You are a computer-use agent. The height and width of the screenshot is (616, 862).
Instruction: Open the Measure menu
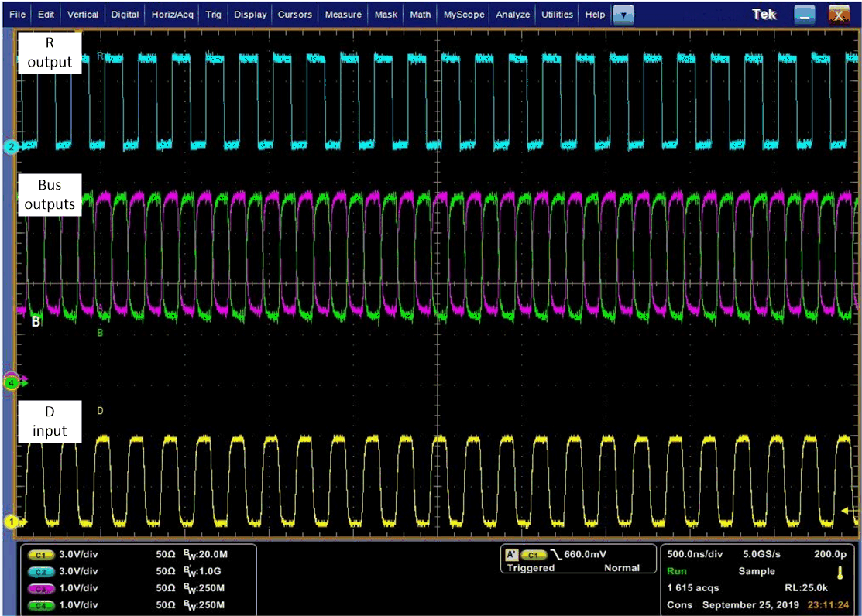pos(342,13)
